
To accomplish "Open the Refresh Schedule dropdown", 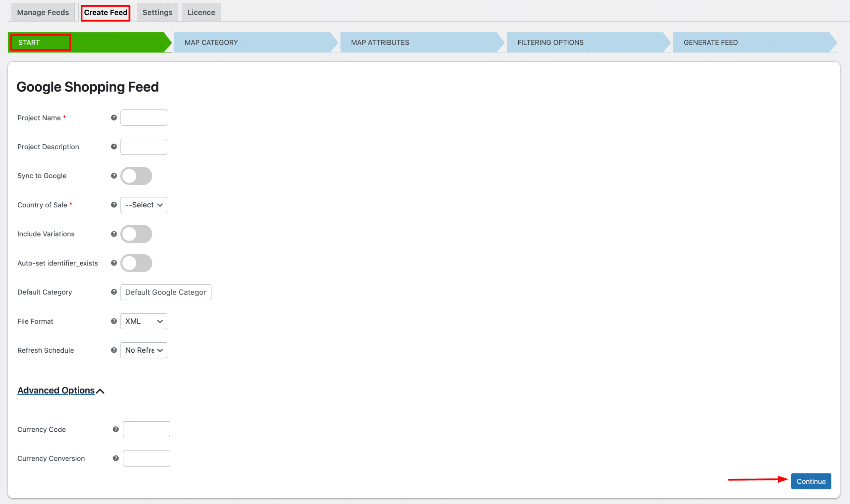I will (144, 350).
